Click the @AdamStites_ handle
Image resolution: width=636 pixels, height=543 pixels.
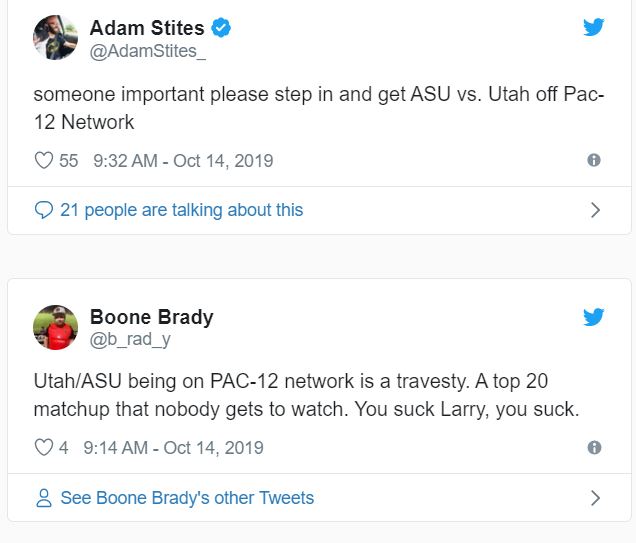(148, 52)
